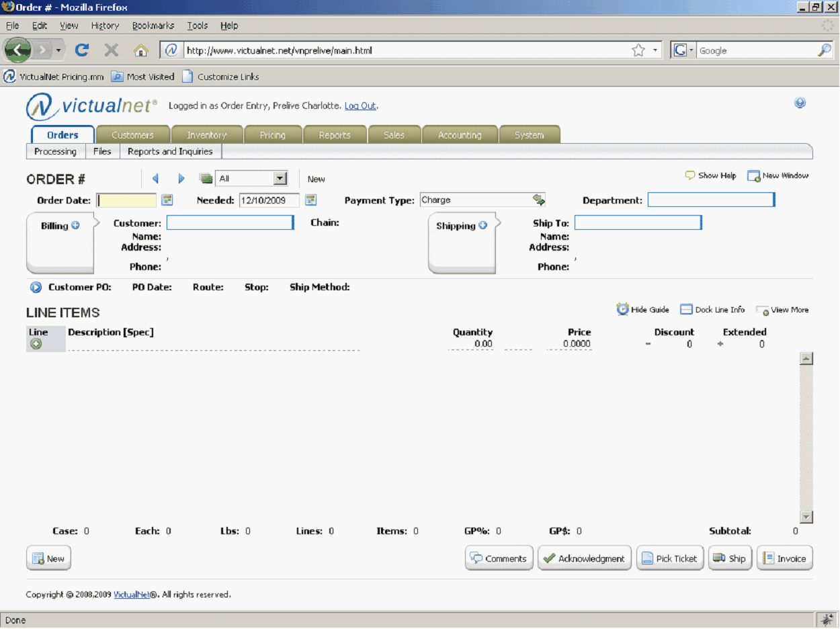The width and height of the screenshot is (840, 629).
Task: Open the help globe icon at top right
Action: pos(800,103)
